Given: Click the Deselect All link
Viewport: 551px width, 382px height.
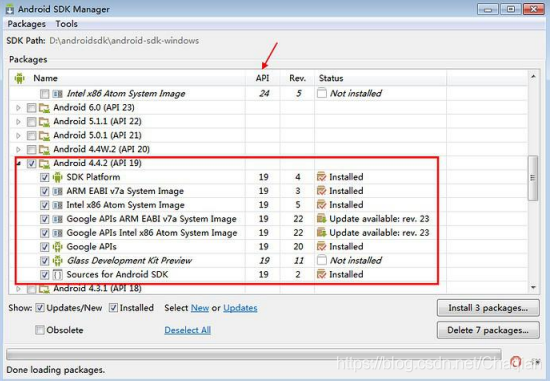Looking at the screenshot, I should (188, 330).
